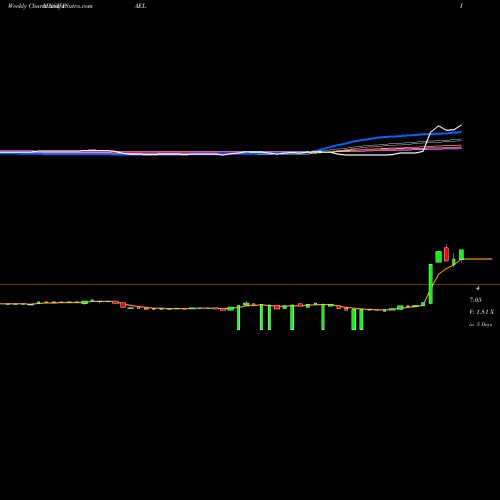Click the 7.03 price value
Image resolution: width=500 pixels, height=500 pixels.
tap(476, 300)
